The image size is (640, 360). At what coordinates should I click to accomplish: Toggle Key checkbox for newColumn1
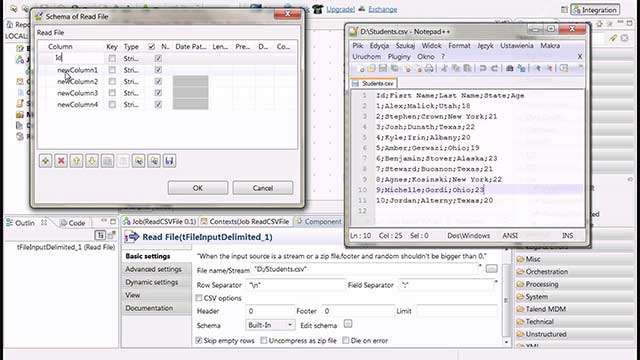pyautogui.click(x=112, y=70)
